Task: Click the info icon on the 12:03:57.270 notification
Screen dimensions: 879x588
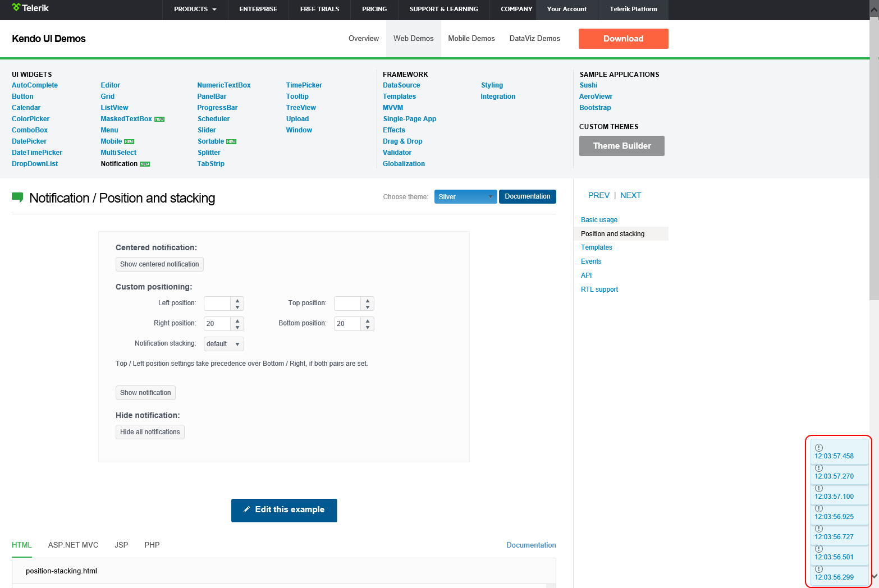Action: (x=819, y=468)
